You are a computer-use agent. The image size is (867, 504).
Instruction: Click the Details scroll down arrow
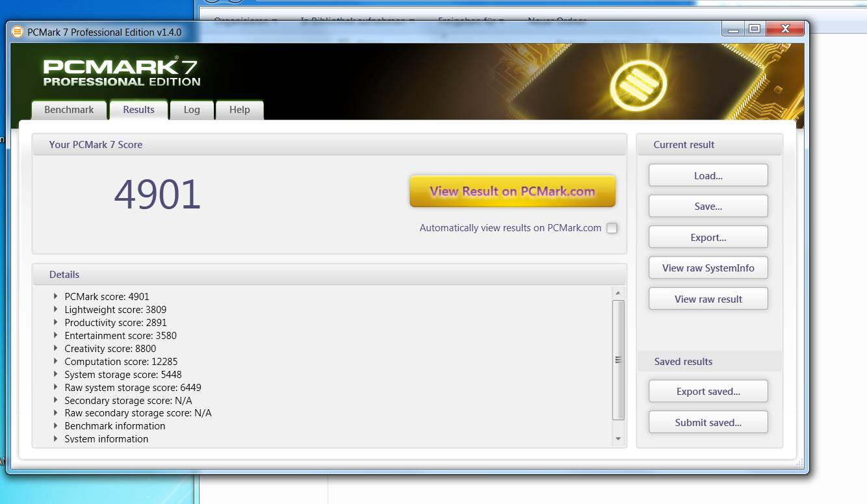coord(618,440)
